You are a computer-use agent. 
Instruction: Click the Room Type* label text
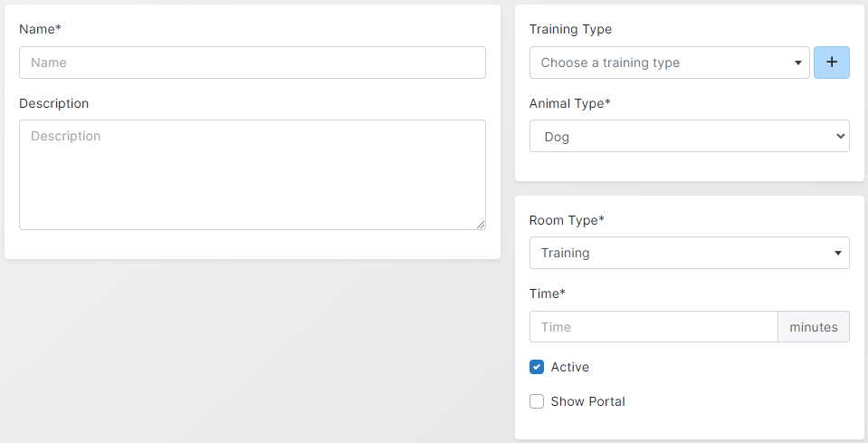pyautogui.click(x=567, y=220)
